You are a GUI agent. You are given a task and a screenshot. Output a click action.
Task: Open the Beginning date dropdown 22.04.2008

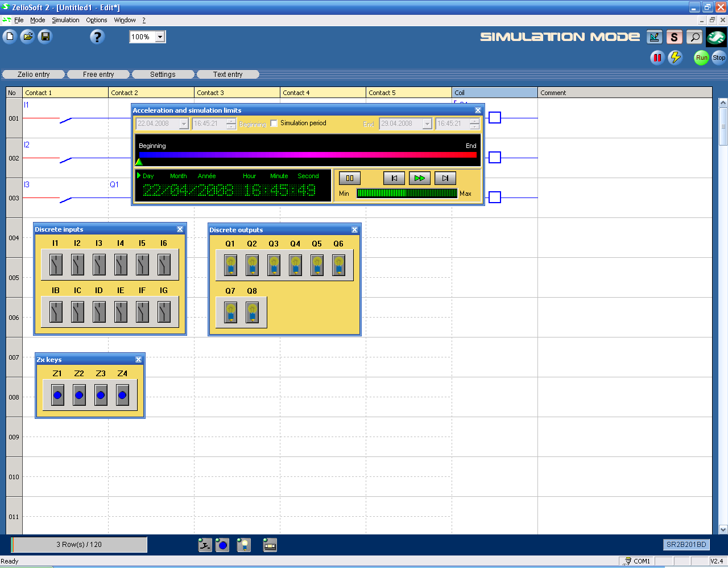click(x=184, y=124)
